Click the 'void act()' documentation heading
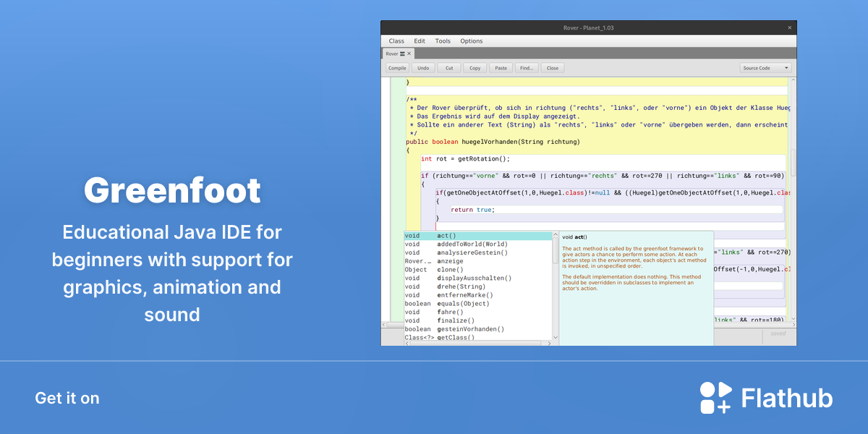 click(575, 237)
